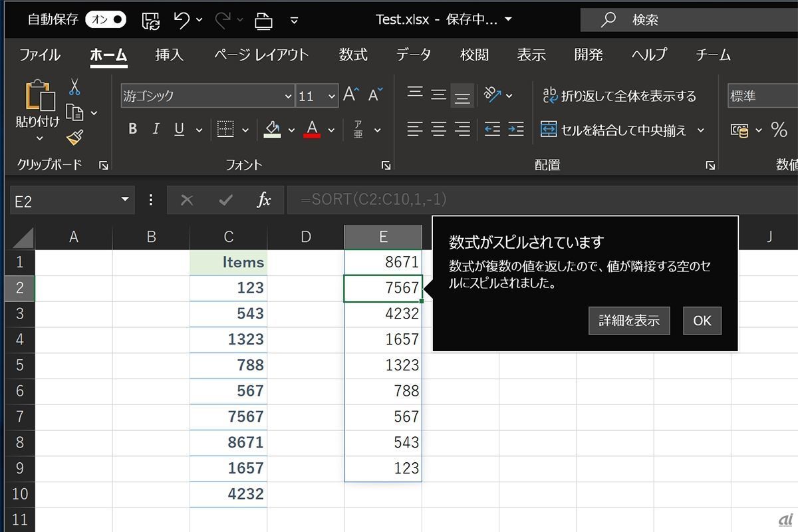The width and height of the screenshot is (798, 532).
Task: Click the borders icon in Font group
Action: tap(225, 129)
